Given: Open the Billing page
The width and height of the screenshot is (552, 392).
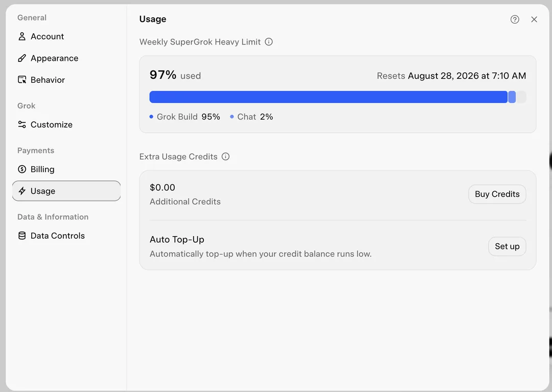Looking at the screenshot, I should pyautogui.click(x=66, y=169).
